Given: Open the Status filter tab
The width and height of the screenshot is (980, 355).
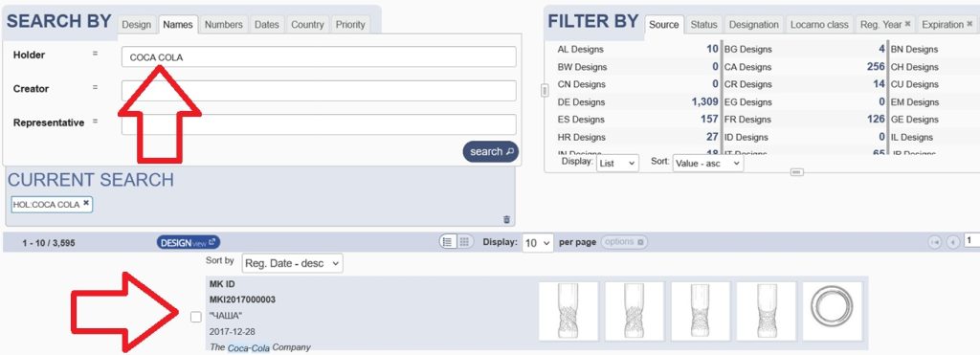Looking at the screenshot, I should (x=703, y=24).
